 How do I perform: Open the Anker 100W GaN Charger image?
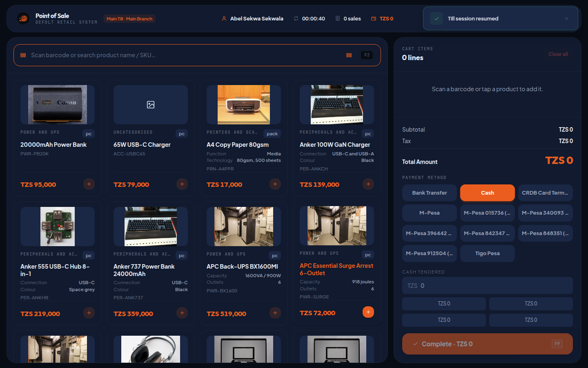[x=337, y=105]
